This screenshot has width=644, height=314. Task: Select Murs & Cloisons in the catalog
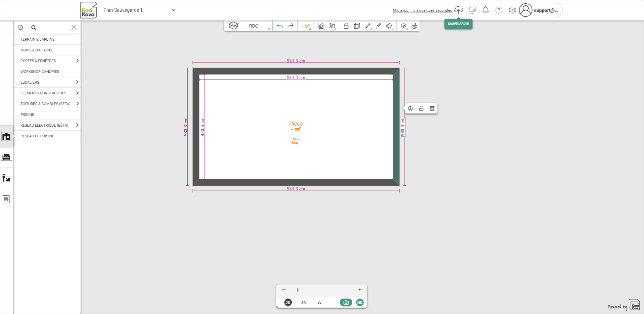click(x=36, y=50)
